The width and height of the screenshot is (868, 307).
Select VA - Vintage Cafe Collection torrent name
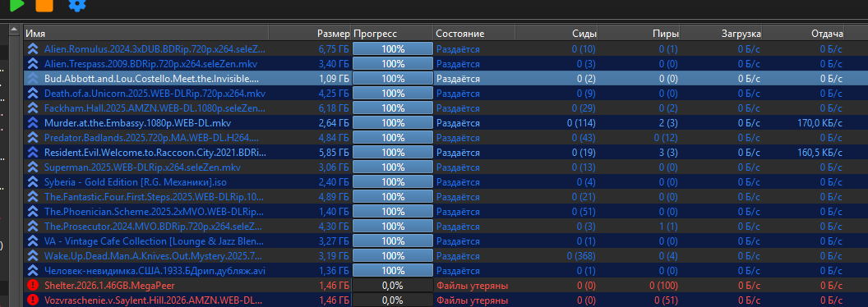pyautogui.click(x=154, y=241)
